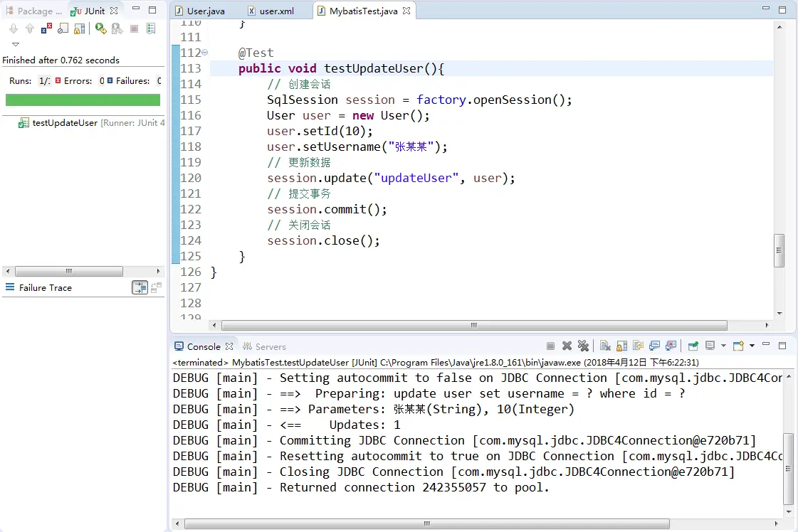
Task: Click the Previous Failed Test arrow icon
Action: coord(30,28)
